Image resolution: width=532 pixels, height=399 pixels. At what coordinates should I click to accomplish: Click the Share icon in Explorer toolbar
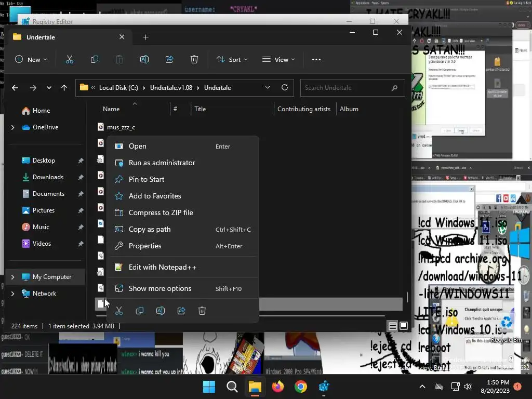point(169,60)
